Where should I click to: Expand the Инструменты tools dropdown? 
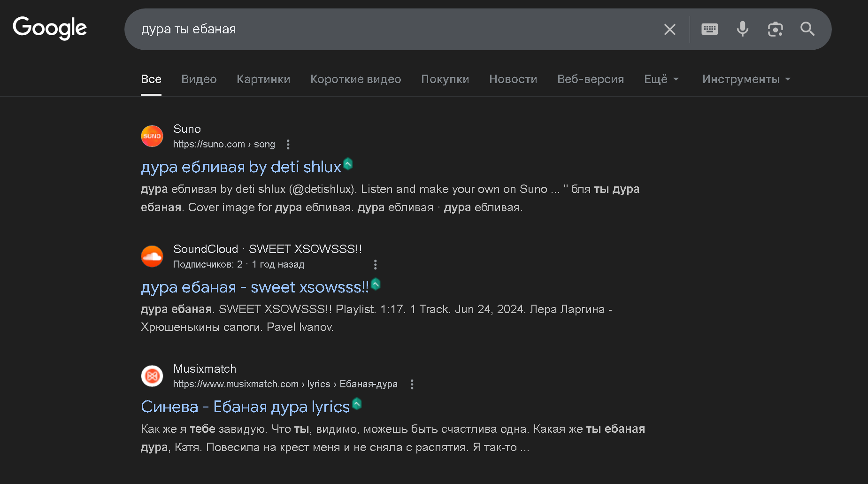746,79
